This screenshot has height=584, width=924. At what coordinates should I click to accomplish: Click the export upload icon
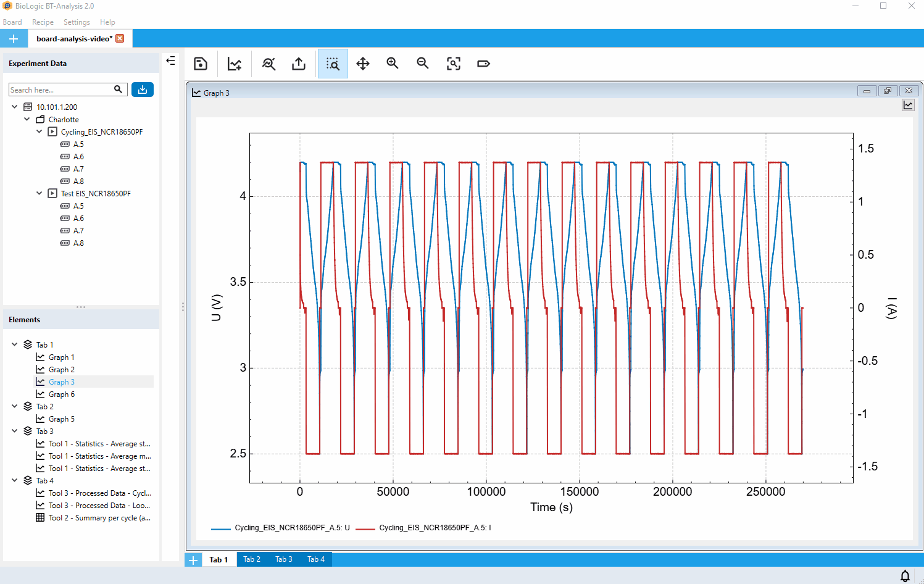click(x=299, y=64)
